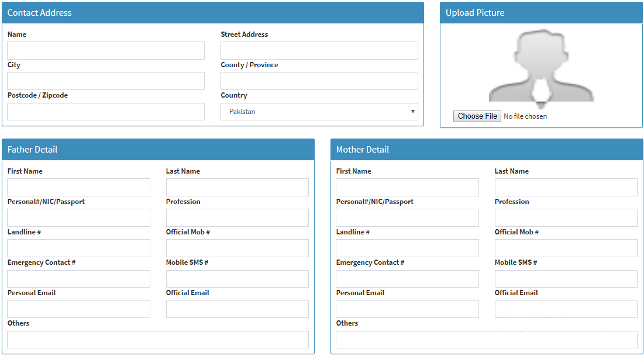This screenshot has width=644, height=356.
Task: Click the Name field in Contact Address
Action: (x=106, y=50)
